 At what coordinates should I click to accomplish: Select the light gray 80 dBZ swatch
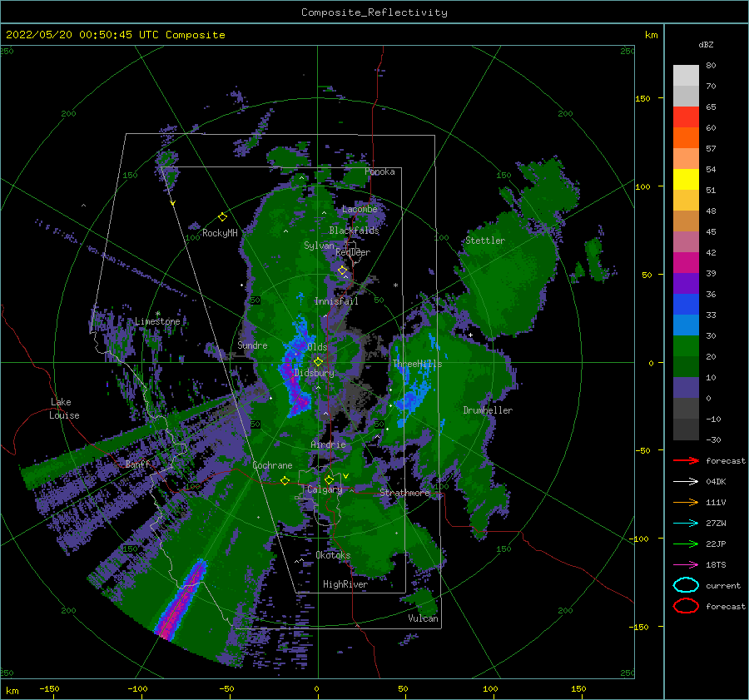(x=686, y=76)
